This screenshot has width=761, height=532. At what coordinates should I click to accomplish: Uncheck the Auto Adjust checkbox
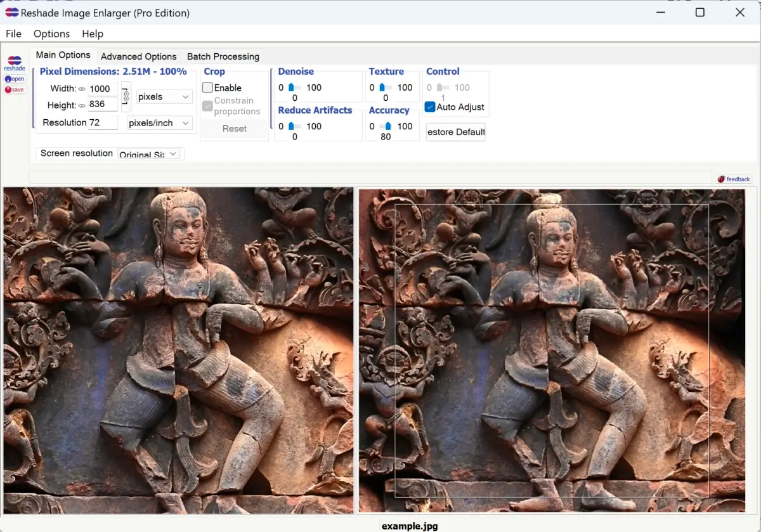429,107
